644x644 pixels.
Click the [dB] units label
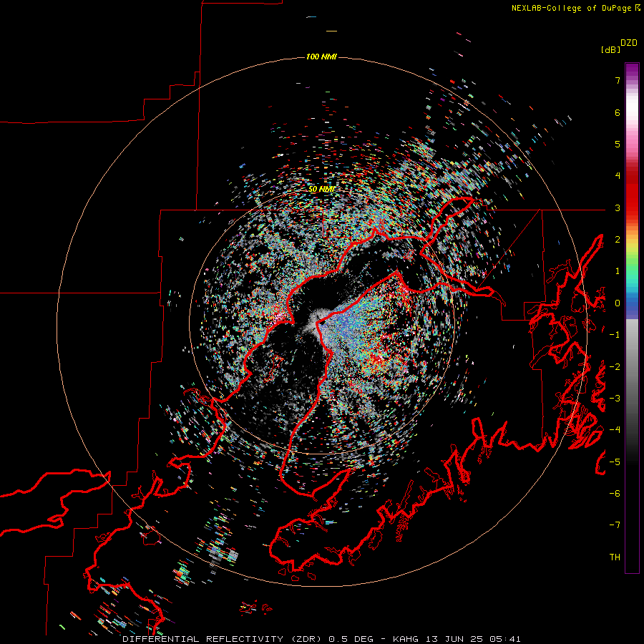610,49
